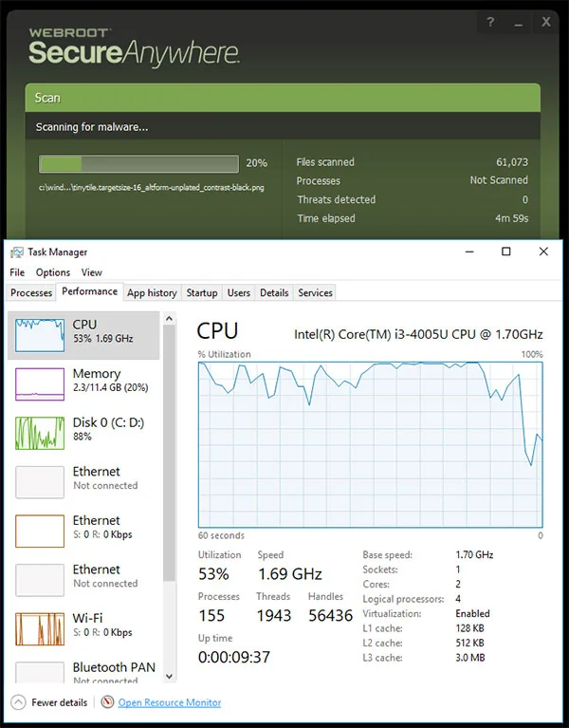Viewport: 569px width, 728px height.
Task: Close the Webroot SecureAnywhere window
Action: tap(546, 22)
